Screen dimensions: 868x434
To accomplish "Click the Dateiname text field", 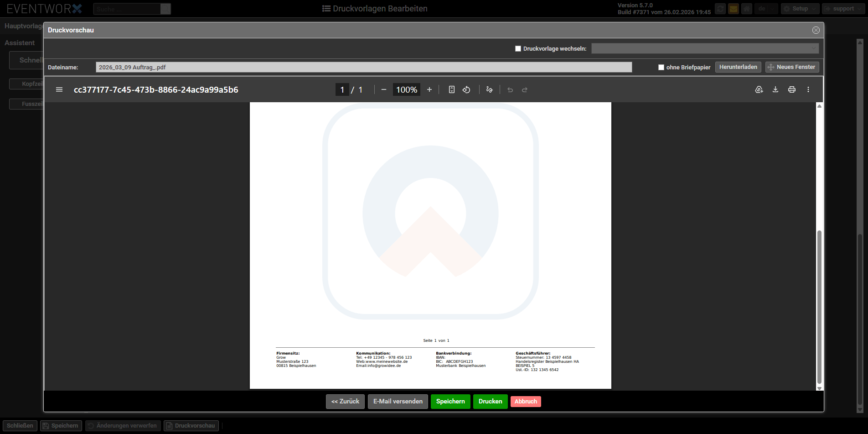I will point(363,67).
